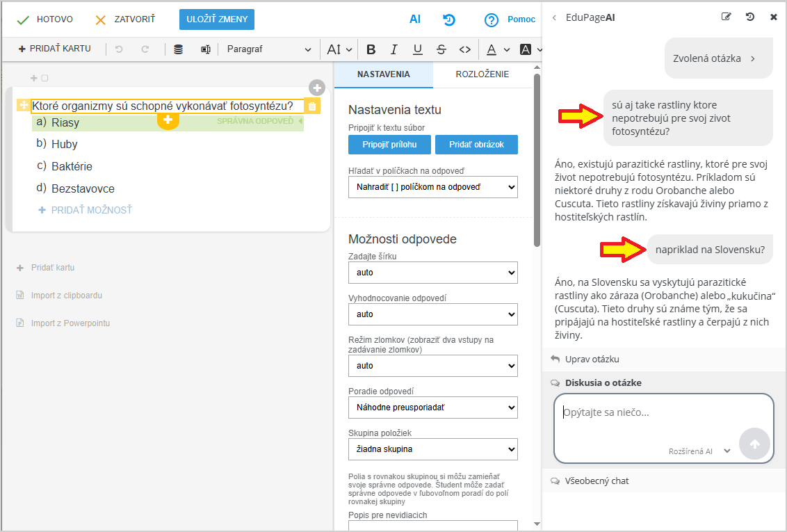787x532 pixels.
Task: Delete question with trash icon
Action: (x=312, y=106)
